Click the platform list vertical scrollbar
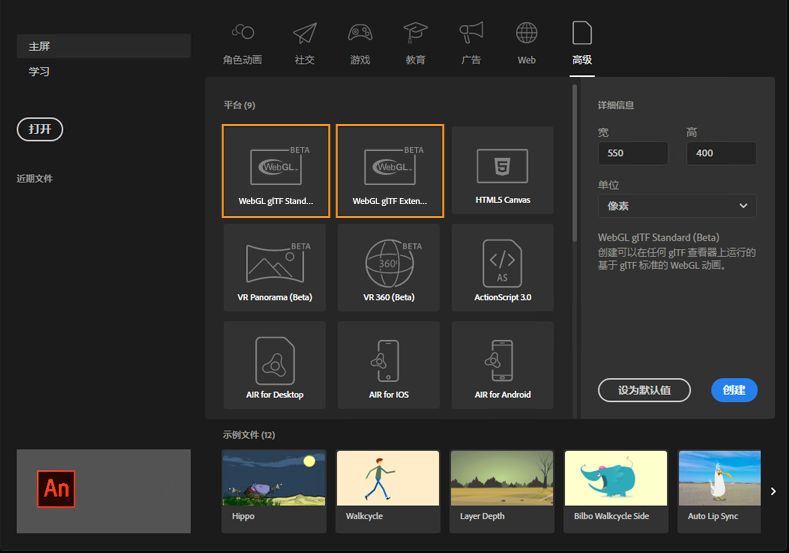 point(575,164)
